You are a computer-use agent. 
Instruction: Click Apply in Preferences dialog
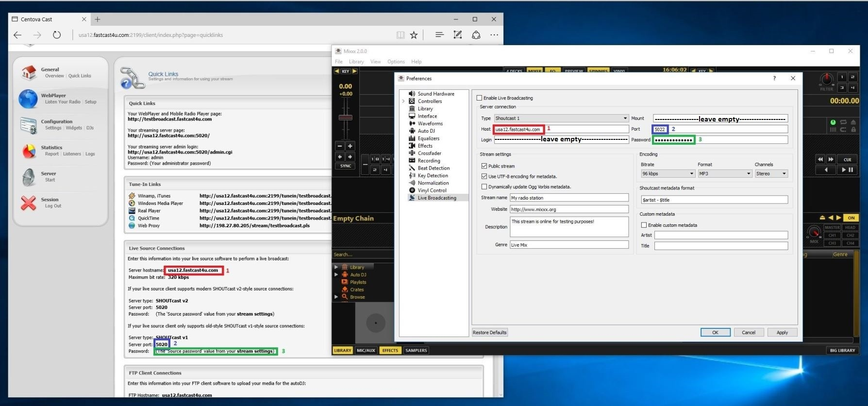[x=782, y=332]
